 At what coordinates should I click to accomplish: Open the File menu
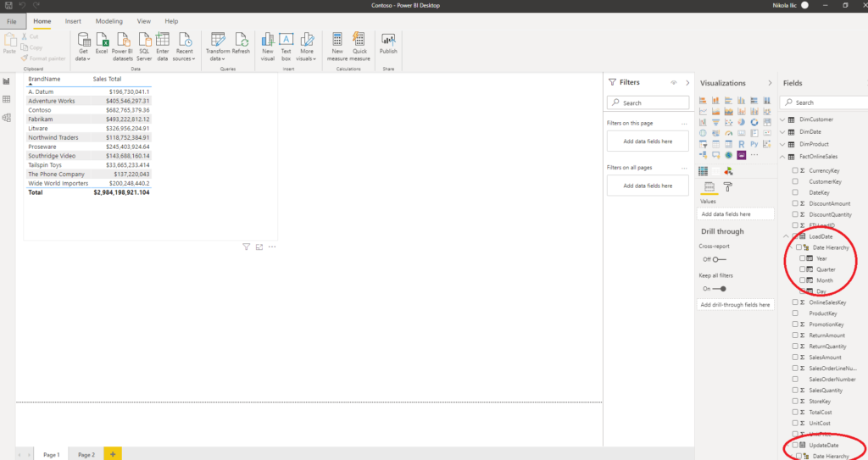(12, 21)
